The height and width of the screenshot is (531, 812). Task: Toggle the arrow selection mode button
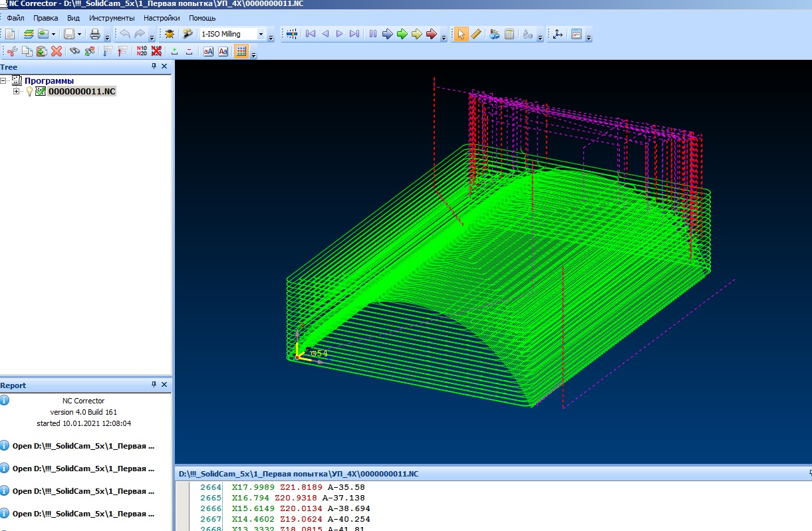460,34
